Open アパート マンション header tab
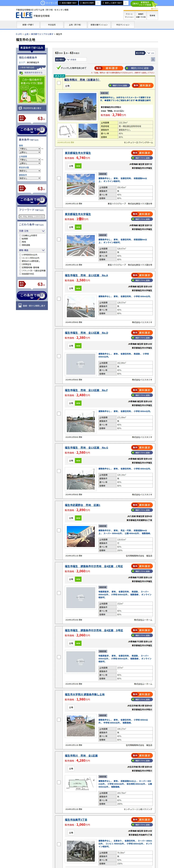Viewport: 174px width, 868px height. (x=129, y=15)
